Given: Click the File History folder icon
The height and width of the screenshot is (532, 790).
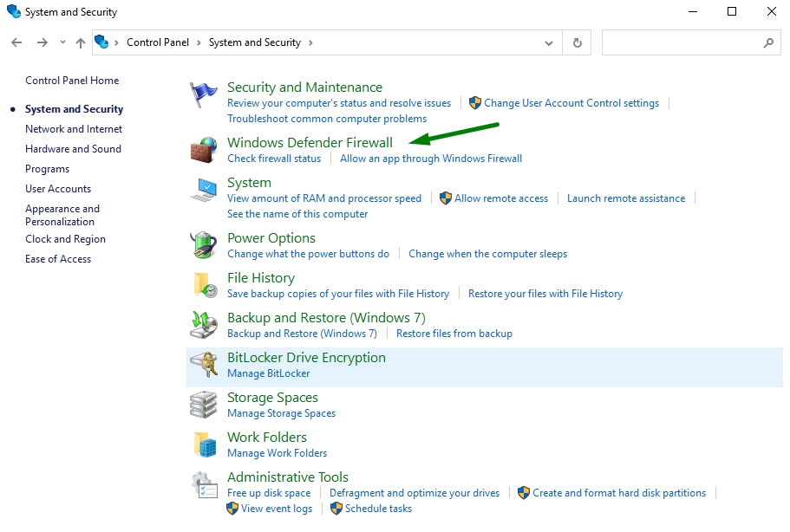Looking at the screenshot, I should click(x=205, y=285).
